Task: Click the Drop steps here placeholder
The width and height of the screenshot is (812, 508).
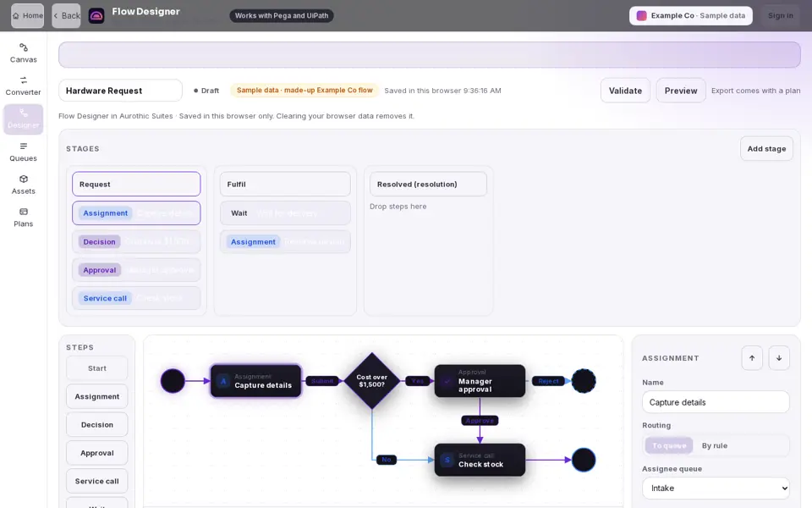Action: (398, 207)
